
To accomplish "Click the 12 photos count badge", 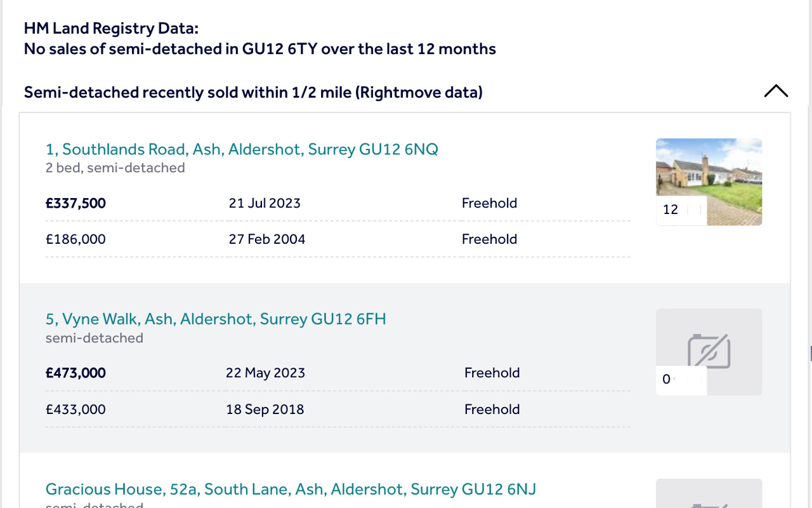I will (x=671, y=210).
